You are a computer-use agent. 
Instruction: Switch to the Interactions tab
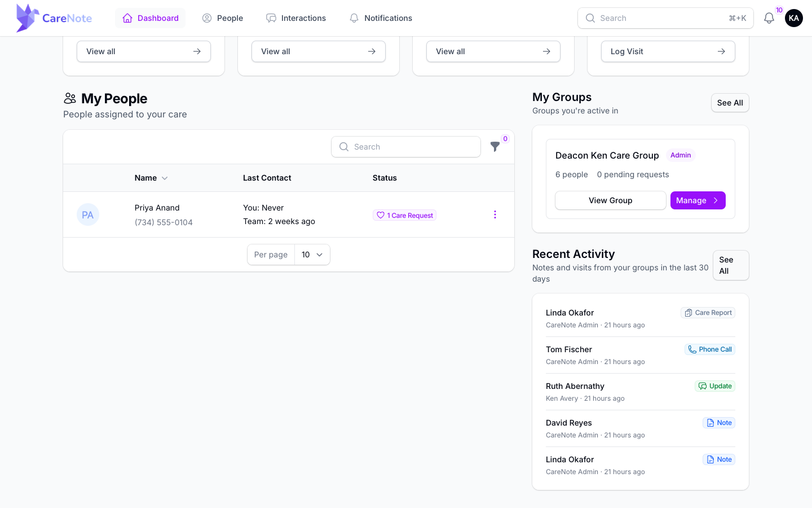296,18
